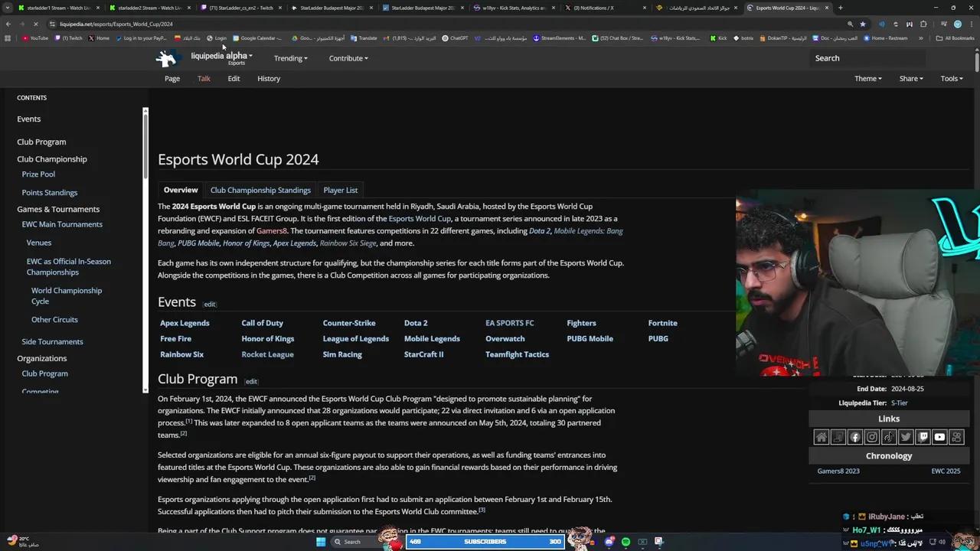This screenshot has height=551, width=980.
Task: Open the Page tab
Action: [172, 78]
